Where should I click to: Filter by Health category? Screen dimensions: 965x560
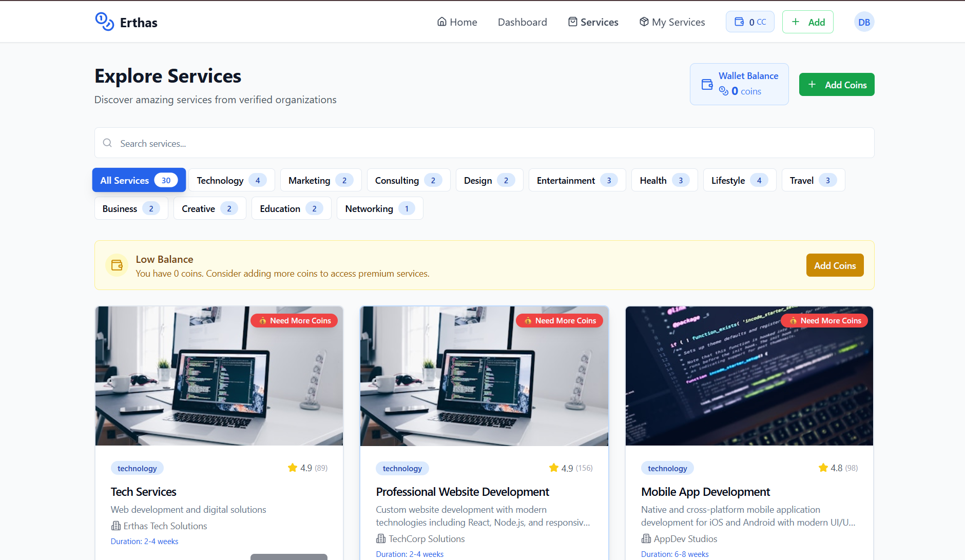(665, 180)
